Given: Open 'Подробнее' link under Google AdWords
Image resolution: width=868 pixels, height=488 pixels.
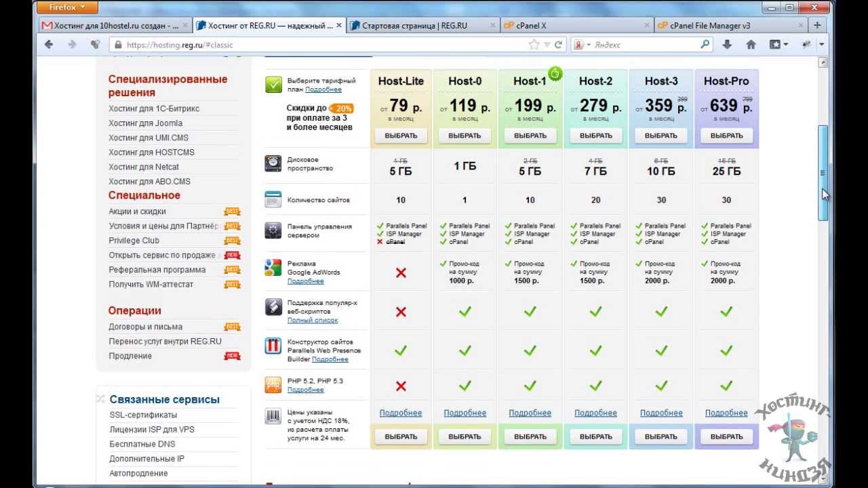Looking at the screenshot, I should coord(305,281).
